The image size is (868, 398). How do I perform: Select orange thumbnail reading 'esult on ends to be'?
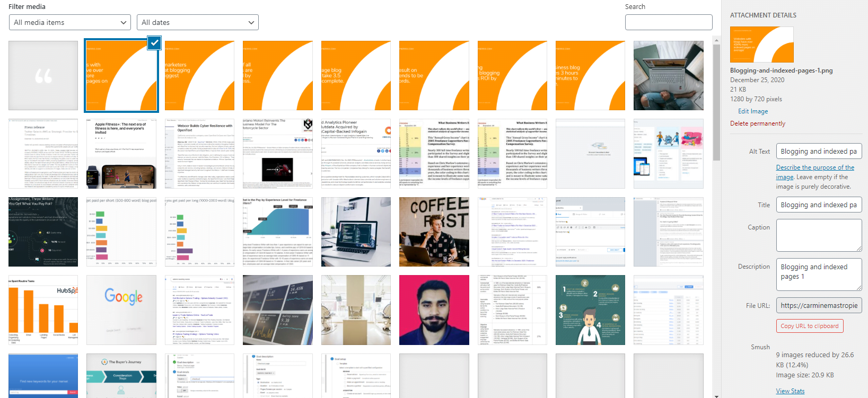pyautogui.click(x=434, y=75)
